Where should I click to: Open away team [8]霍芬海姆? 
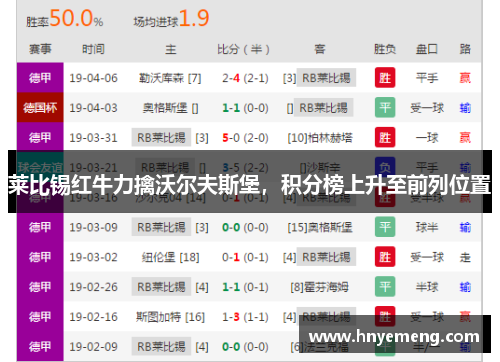[319, 287]
